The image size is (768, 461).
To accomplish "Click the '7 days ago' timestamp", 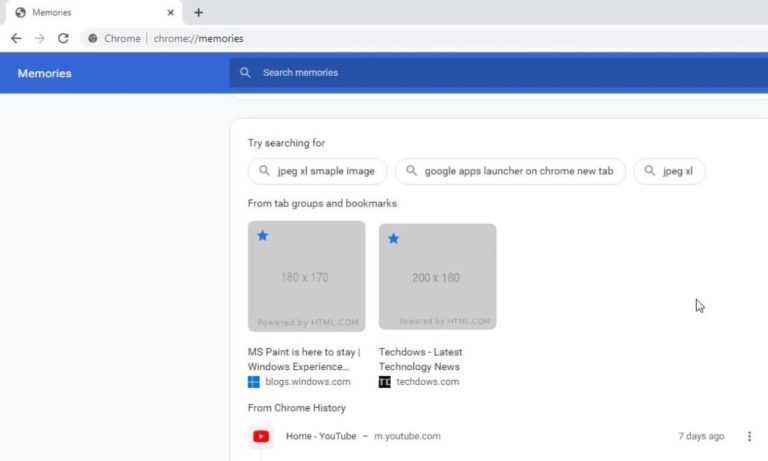I will [x=701, y=436].
